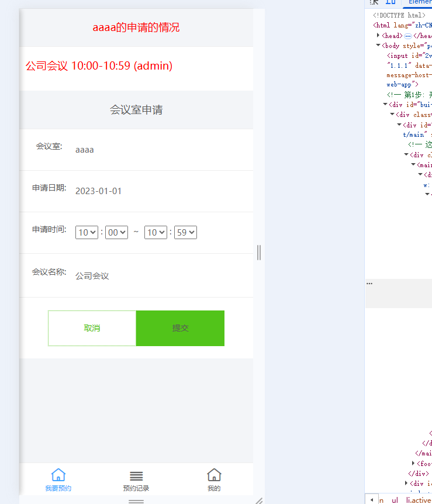432x504 pixels.
Task: Click the collapsed ellipsis badge in head node
Action: [x=408, y=36]
